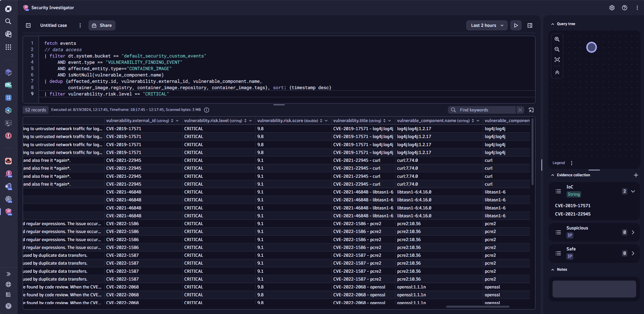Open the Last 2 hours timeframe dropdown
This screenshot has width=644, height=314.
coord(487,25)
